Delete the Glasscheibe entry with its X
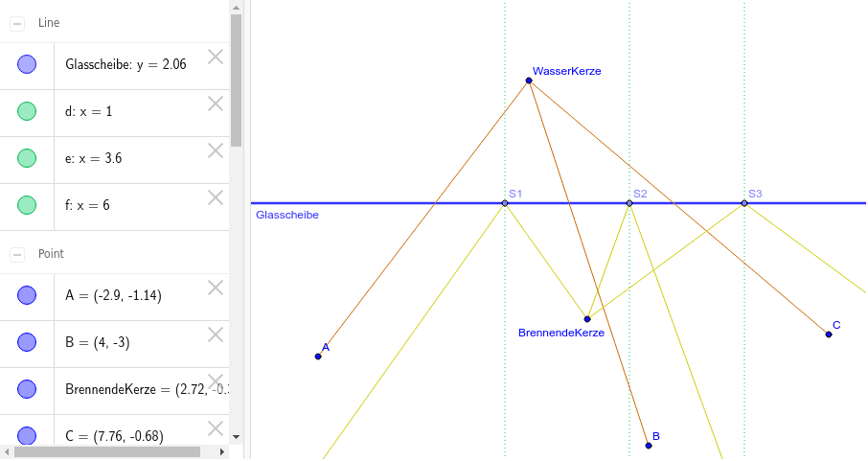Screen dimensions: 868x461 coord(216,57)
